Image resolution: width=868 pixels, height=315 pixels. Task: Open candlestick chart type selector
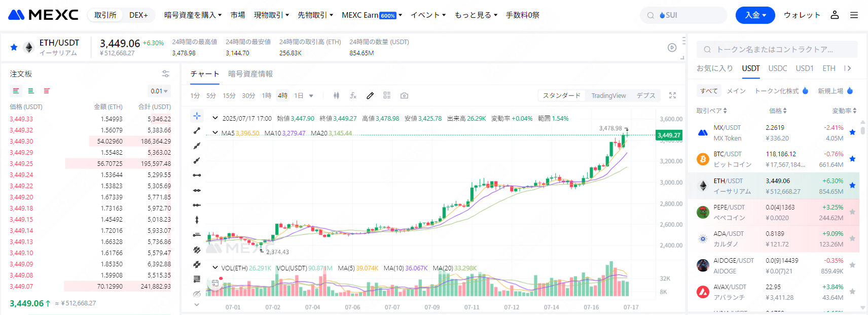[336, 95]
